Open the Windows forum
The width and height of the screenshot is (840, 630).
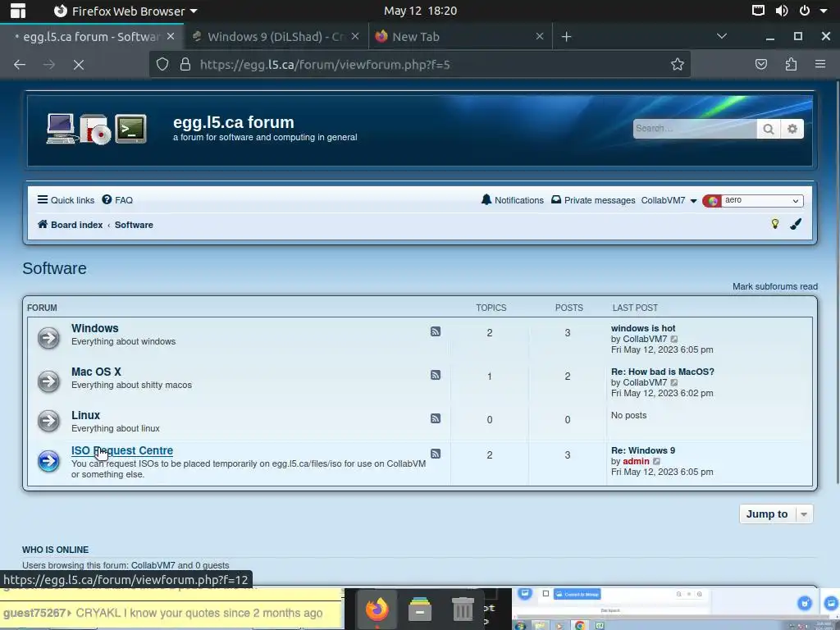[x=95, y=328]
